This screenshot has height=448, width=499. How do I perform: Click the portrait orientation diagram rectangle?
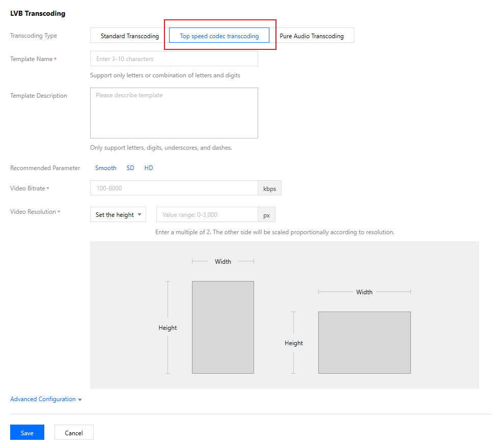coord(223,327)
